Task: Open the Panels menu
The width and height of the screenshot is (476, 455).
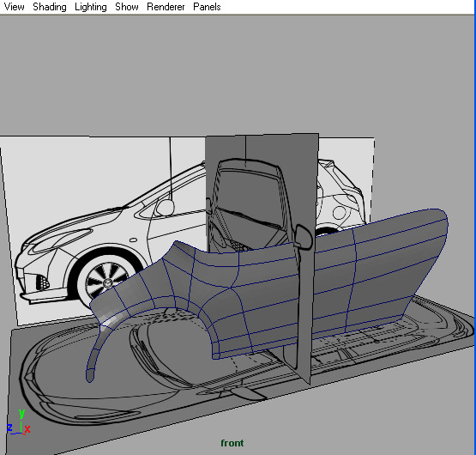Action: click(x=207, y=7)
